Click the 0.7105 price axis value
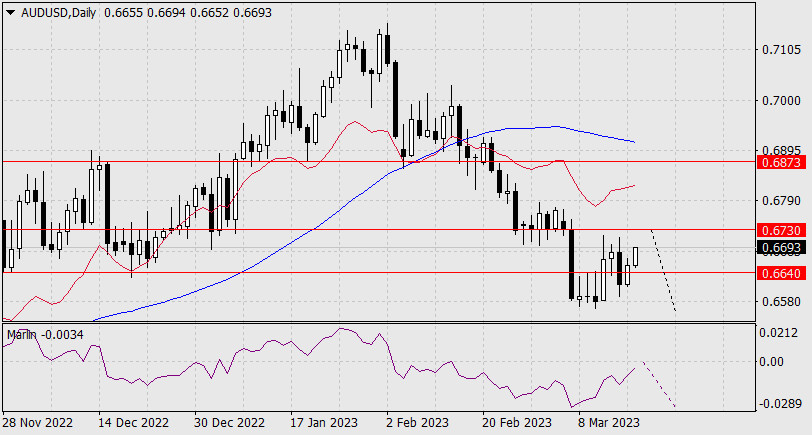The image size is (812, 435). click(x=781, y=50)
